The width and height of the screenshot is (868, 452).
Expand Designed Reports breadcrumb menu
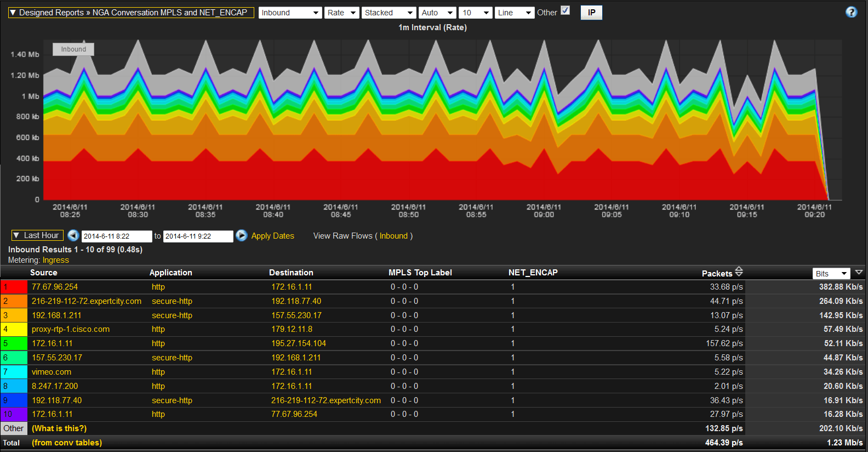[131, 13]
